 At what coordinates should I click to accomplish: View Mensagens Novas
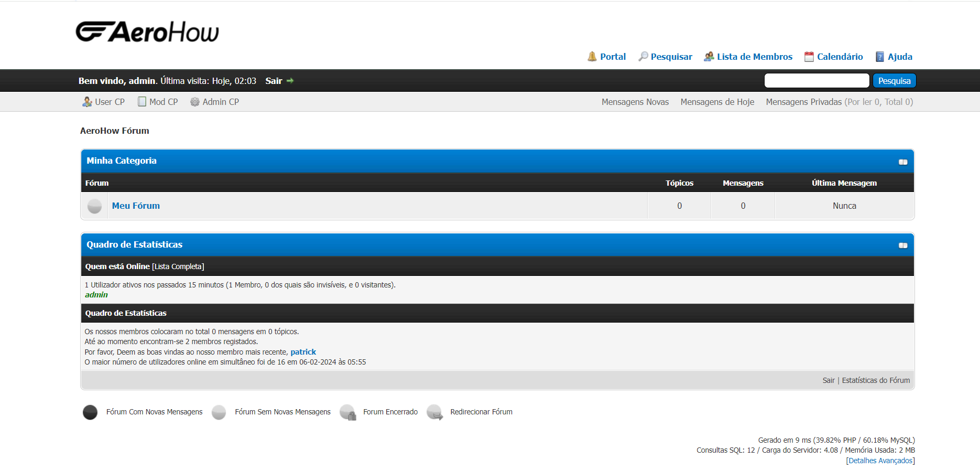[x=635, y=102]
